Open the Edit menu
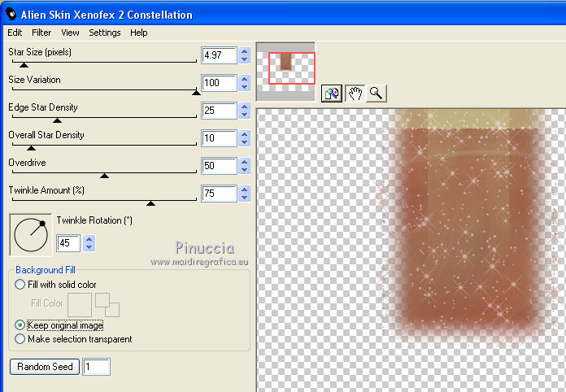The height and width of the screenshot is (392, 566). [x=15, y=33]
